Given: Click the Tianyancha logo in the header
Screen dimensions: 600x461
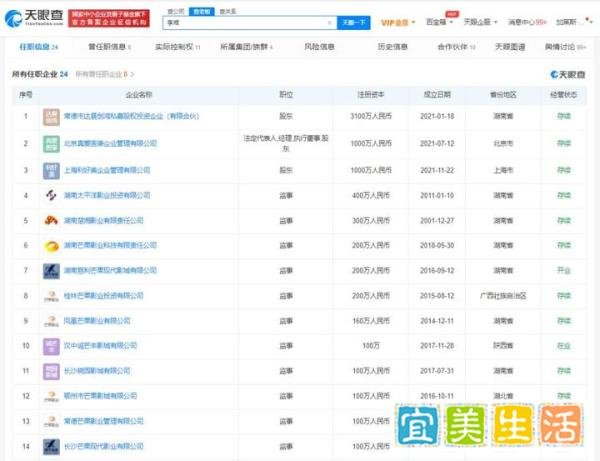Looking at the screenshot, I should pyautogui.click(x=34, y=18).
